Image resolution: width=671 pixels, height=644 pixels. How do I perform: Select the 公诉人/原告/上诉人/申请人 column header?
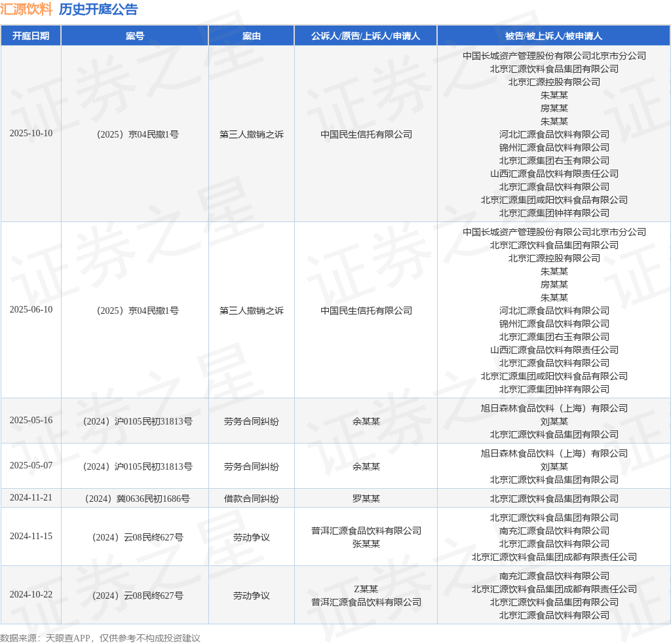(366, 36)
